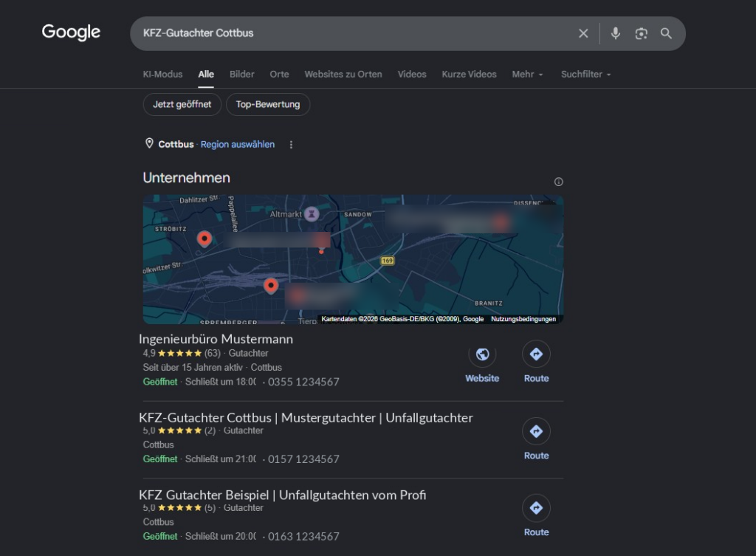Click 'Schließt um 18:00' opening hours text
Screen dimensions: 756x556
click(221, 382)
